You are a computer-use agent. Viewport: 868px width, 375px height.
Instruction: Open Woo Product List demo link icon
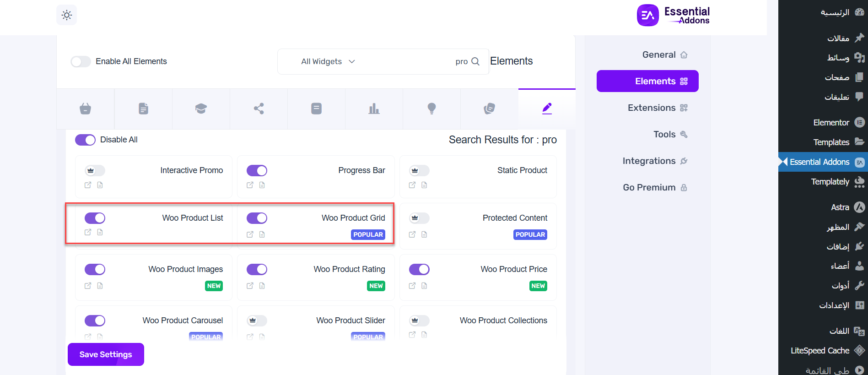[88, 232]
